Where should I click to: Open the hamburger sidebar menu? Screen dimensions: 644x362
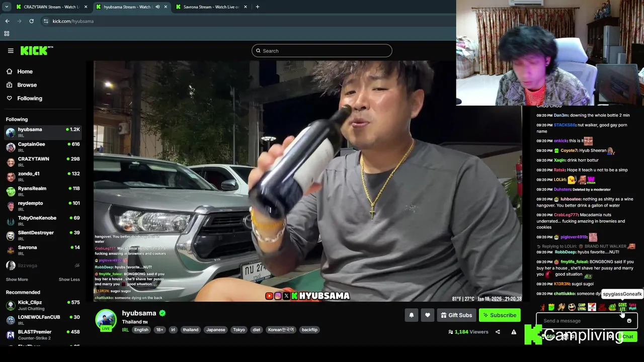(x=11, y=50)
